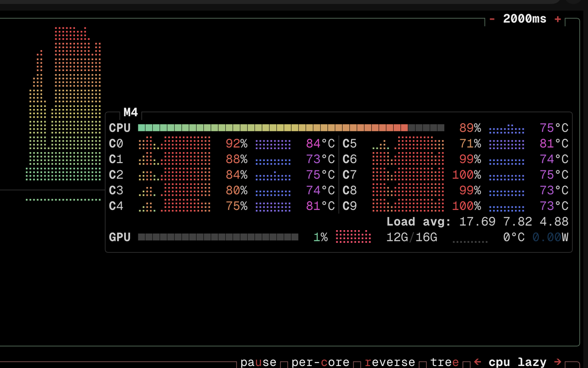Click the C5 temperature 81°C
The height and width of the screenshot is (368, 588).
click(554, 144)
